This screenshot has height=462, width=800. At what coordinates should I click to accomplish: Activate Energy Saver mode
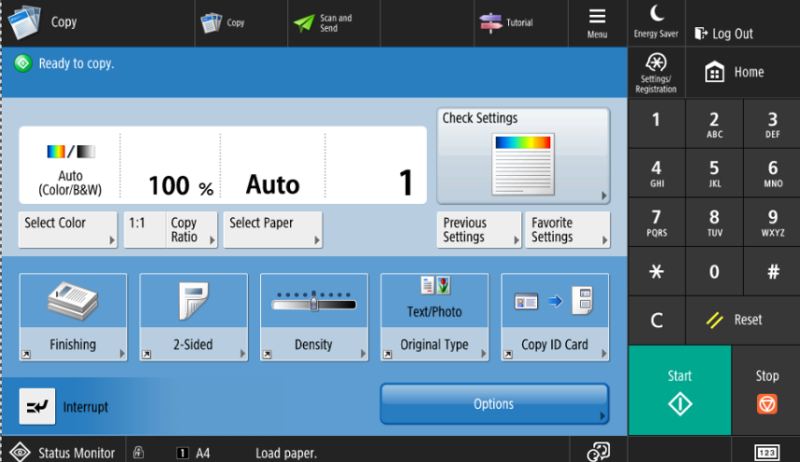[x=656, y=22]
